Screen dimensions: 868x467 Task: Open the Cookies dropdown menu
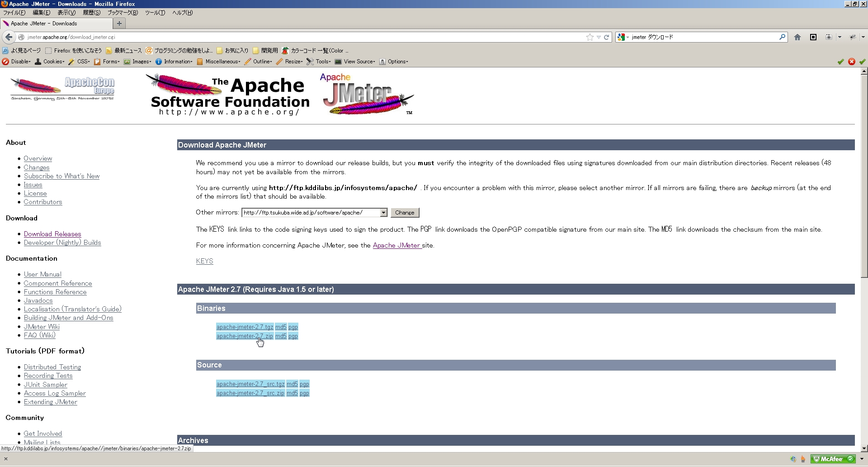click(x=50, y=62)
